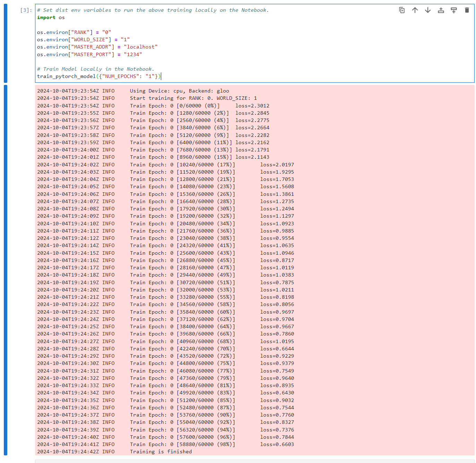The width and height of the screenshot is (476, 463).
Task: Duplicate the cell using the copy icon
Action: click(x=402, y=10)
